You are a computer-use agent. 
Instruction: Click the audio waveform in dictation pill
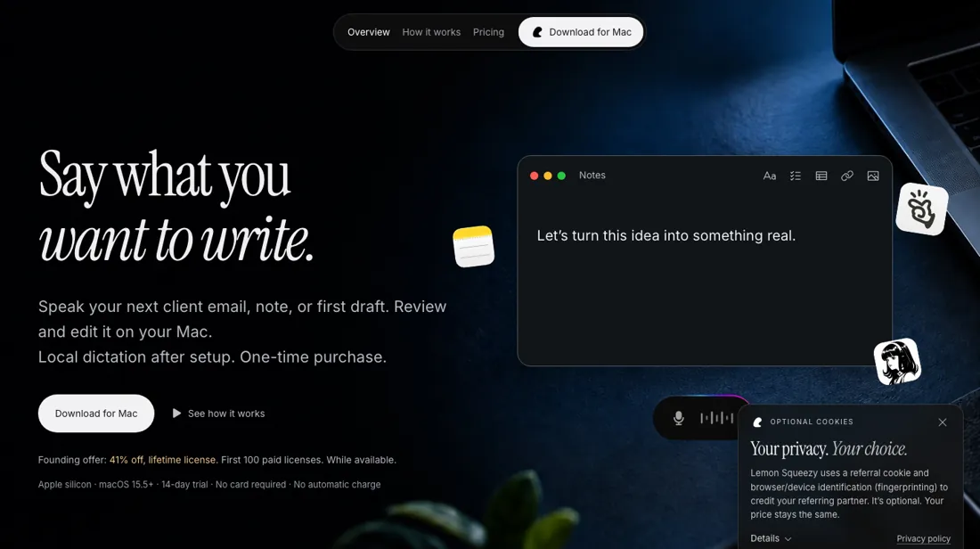[x=717, y=418]
